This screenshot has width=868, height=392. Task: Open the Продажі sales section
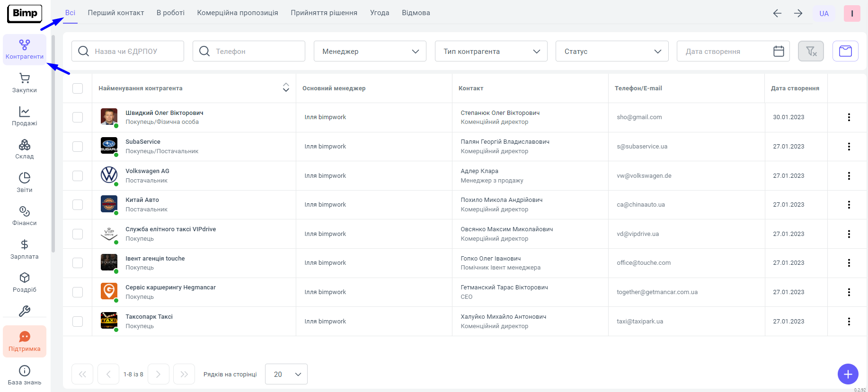pyautogui.click(x=25, y=116)
